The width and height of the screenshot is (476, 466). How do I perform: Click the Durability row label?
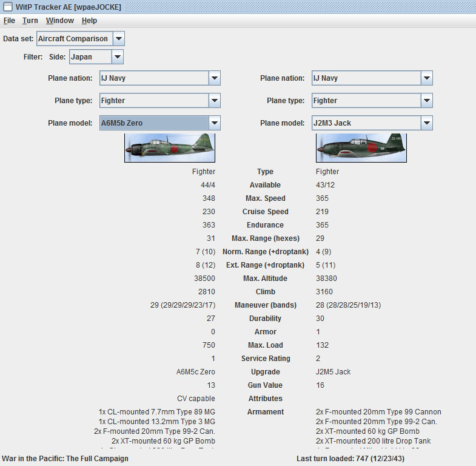pos(266,319)
